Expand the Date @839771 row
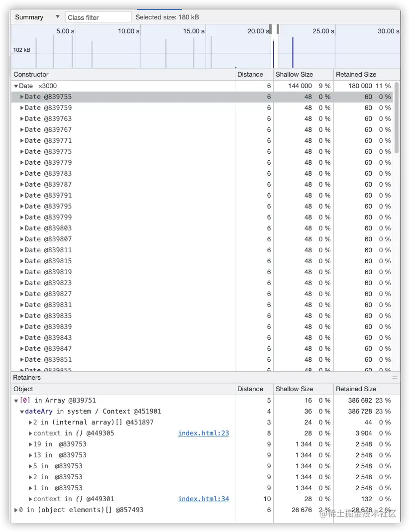The height and width of the screenshot is (532, 410). [22, 141]
